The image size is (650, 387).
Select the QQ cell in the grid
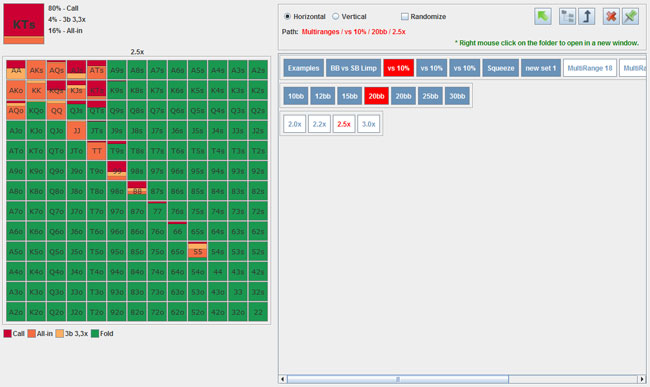point(56,111)
